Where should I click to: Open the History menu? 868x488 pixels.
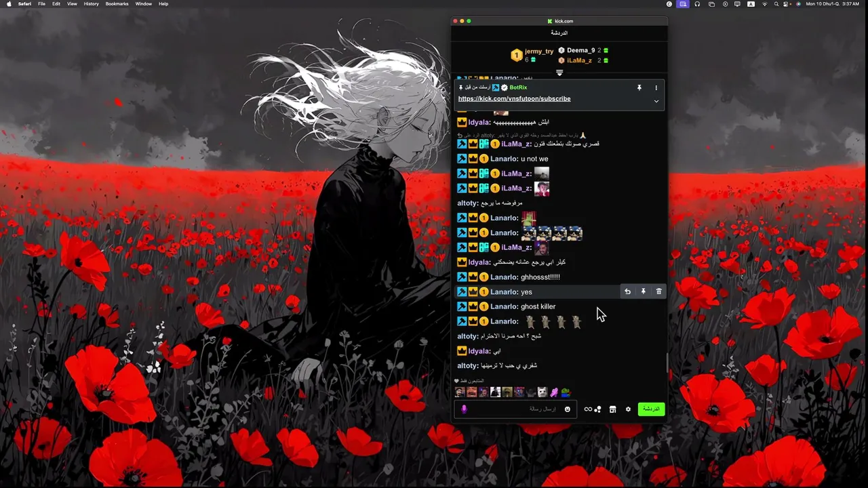click(92, 4)
